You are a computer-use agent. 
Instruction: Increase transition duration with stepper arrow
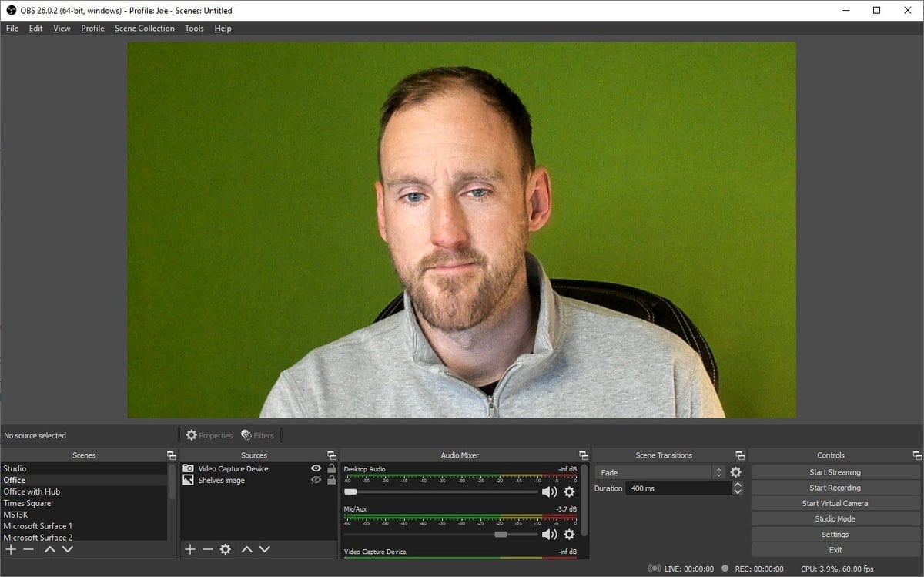point(738,485)
